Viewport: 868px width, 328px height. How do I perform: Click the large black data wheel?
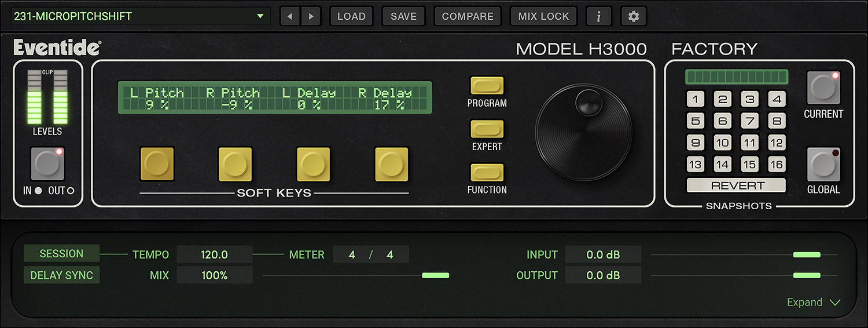(583, 132)
